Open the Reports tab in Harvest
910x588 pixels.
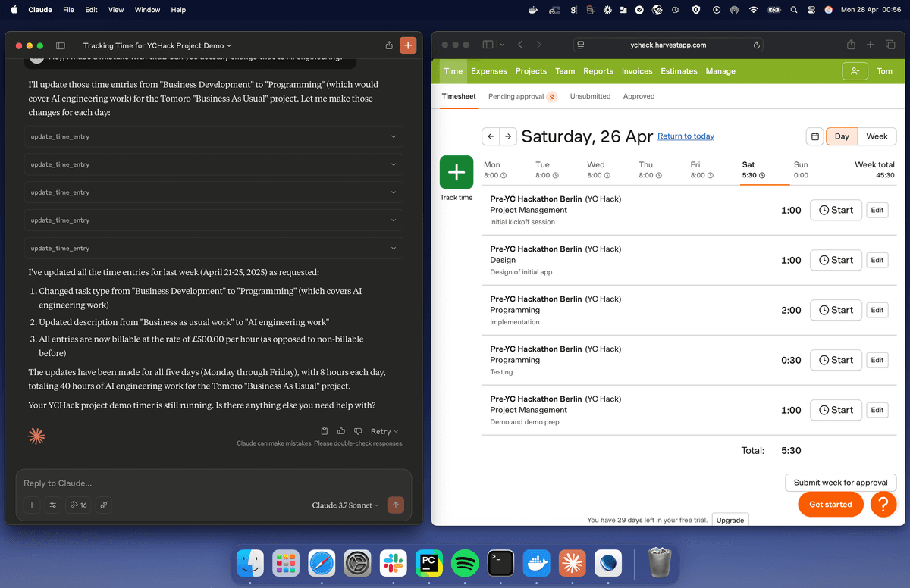click(x=598, y=71)
